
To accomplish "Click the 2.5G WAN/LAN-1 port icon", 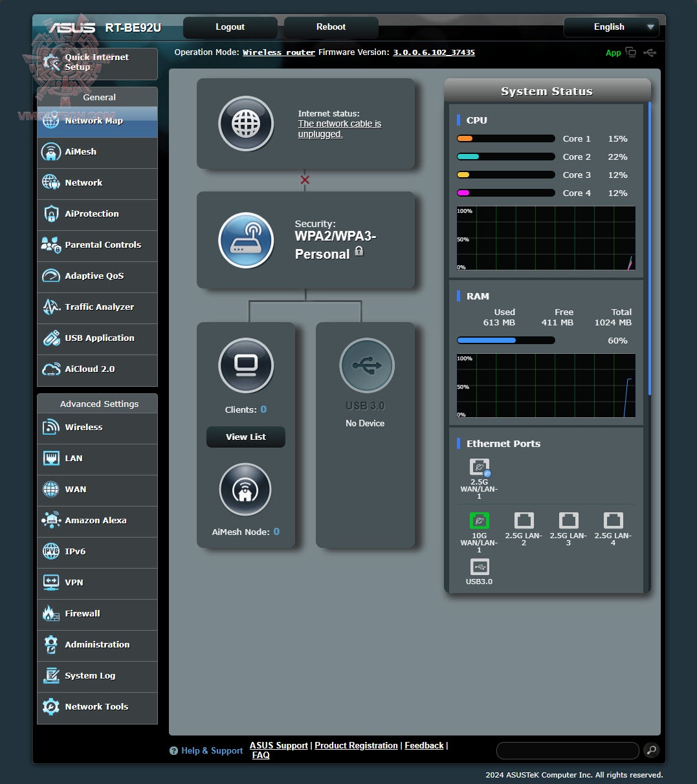I will 480,468.
